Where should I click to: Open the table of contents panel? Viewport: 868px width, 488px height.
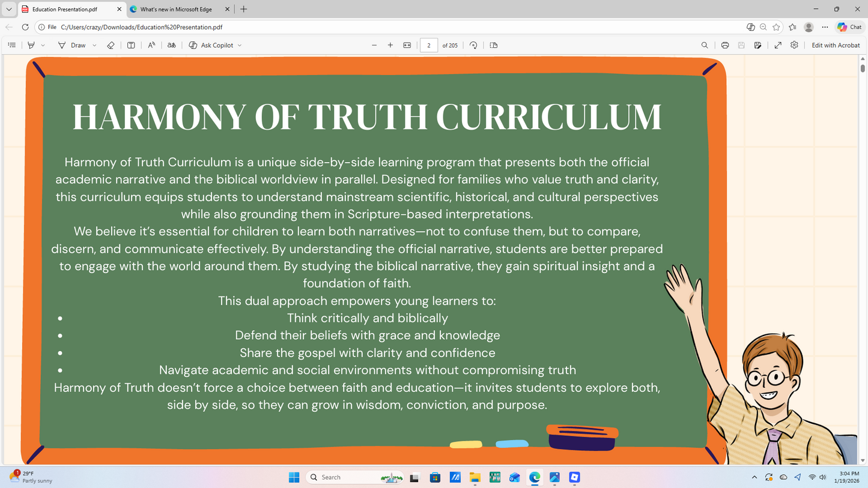click(11, 45)
